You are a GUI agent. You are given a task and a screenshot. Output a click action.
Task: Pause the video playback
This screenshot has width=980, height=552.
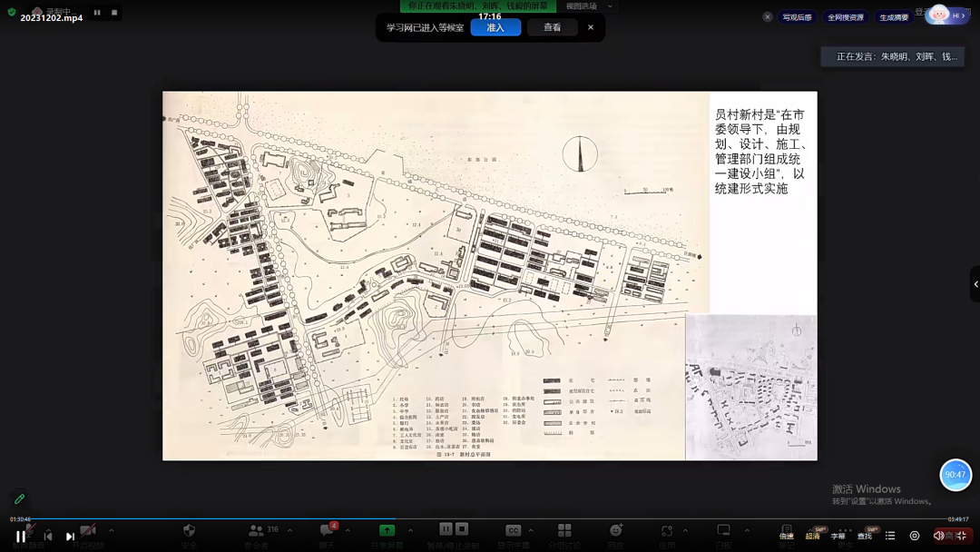pos(20,537)
